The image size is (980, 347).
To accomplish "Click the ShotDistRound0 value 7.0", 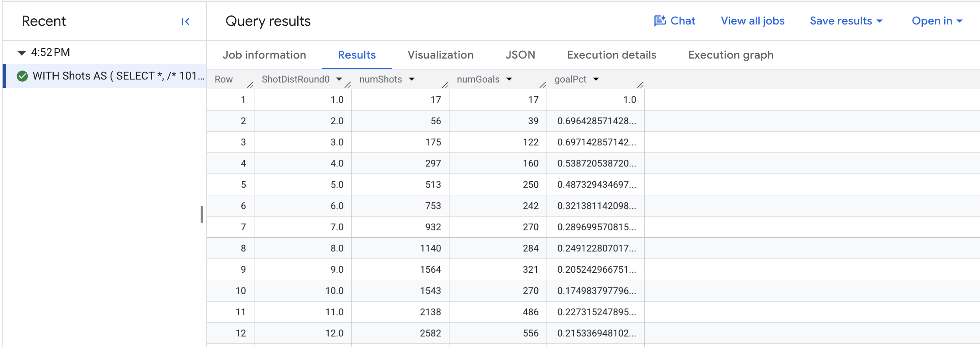I will [337, 227].
